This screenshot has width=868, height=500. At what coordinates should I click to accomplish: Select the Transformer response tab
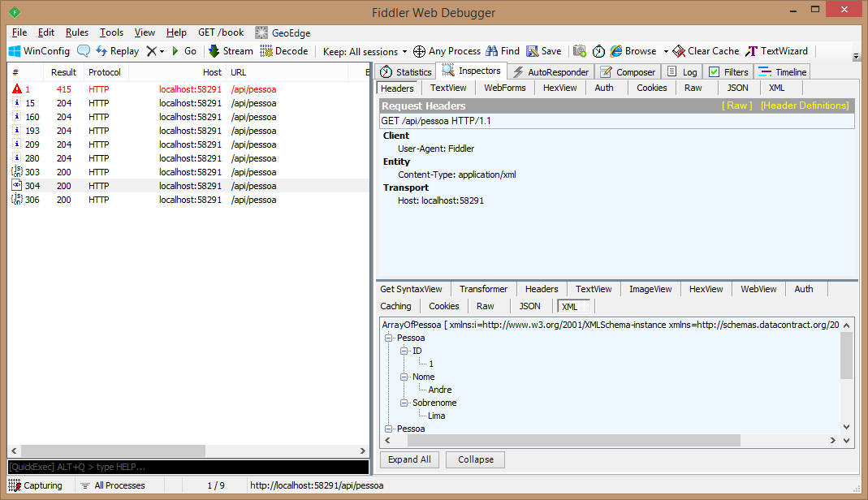click(483, 289)
